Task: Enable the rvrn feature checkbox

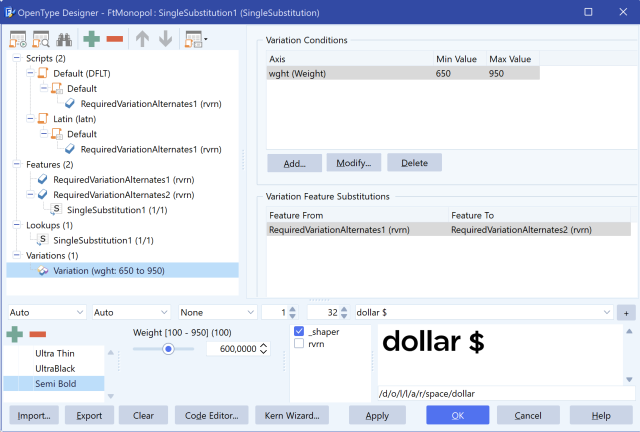Action: click(299, 344)
